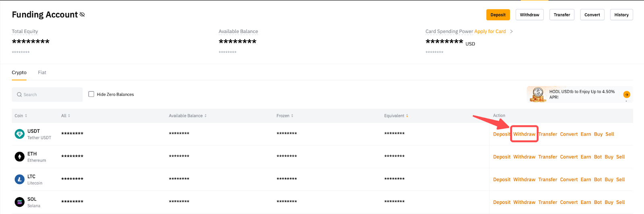Click the coins promo image in banner
Screen dimensions: 644x214
point(538,95)
